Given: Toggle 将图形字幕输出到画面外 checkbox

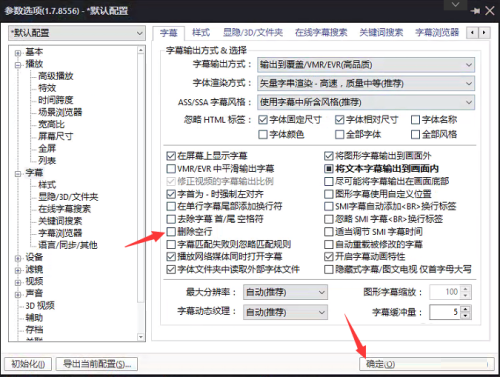Looking at the screenshot, I should [329, 156].
